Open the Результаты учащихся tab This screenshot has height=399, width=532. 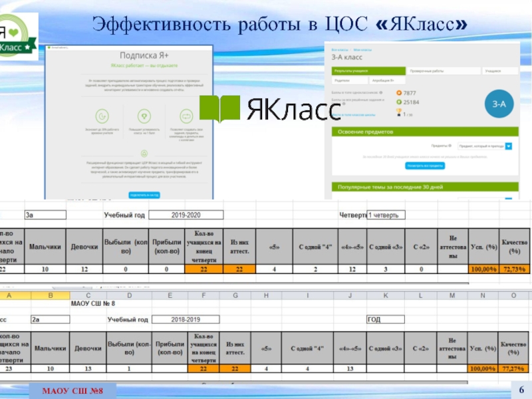coord(368,71)
